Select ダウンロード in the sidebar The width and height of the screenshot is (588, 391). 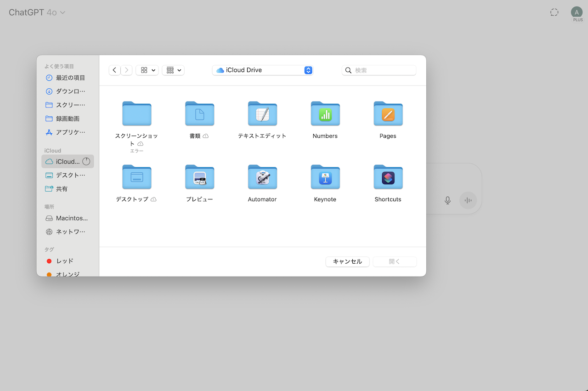click(68, 91)
